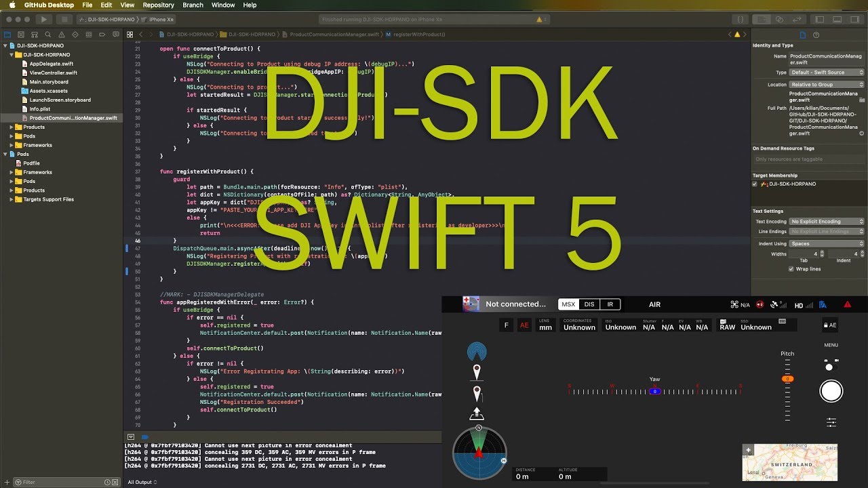Open the File menu
Viewport: 868px width, 488px height.
[87, 5]
